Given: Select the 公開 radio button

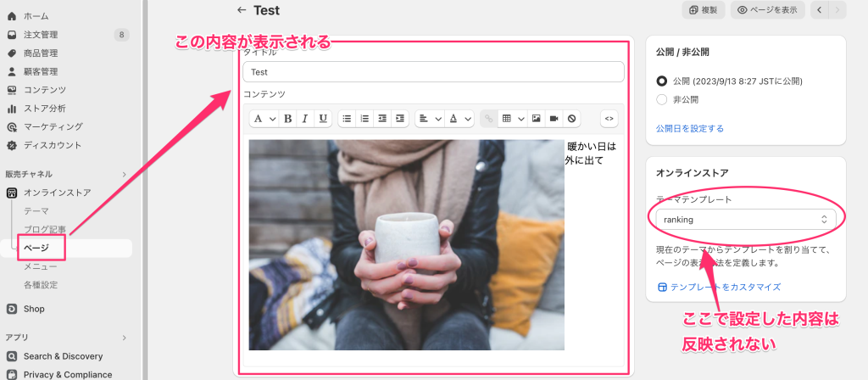Looking at the screenshot, I should [x=661, y=81].
